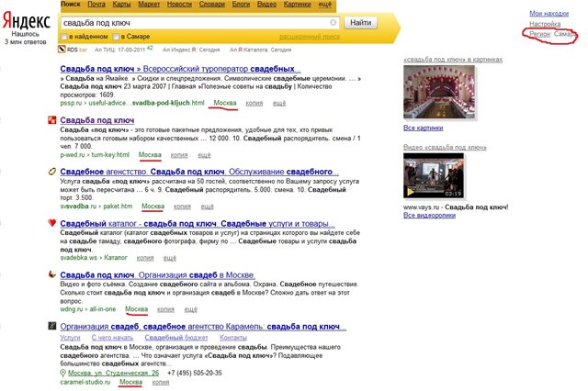
Task: Expand 'ещё' for wdng.ru result
Action: click(x=190, y=309)
